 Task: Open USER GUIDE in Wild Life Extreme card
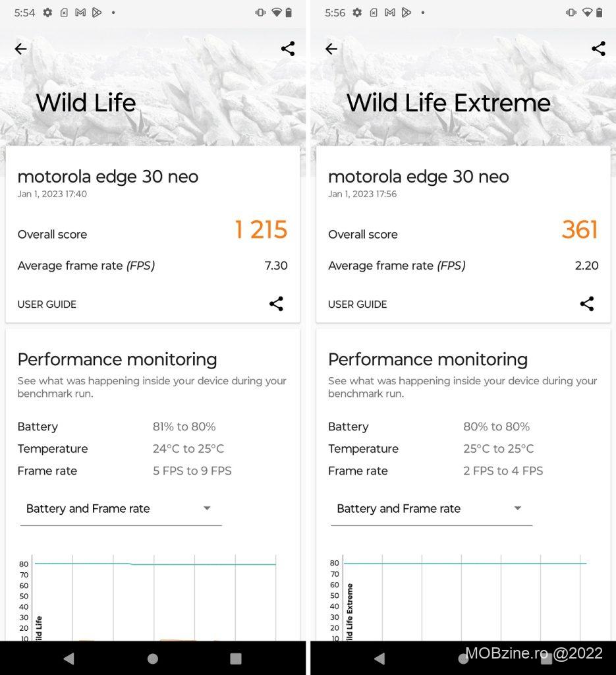click(x=358, y=305)
